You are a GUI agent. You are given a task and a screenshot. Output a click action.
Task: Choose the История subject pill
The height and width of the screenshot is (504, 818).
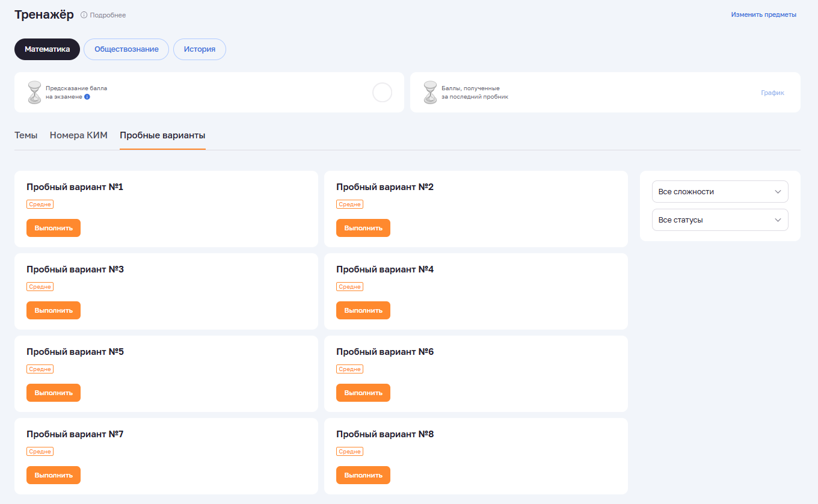200,49
